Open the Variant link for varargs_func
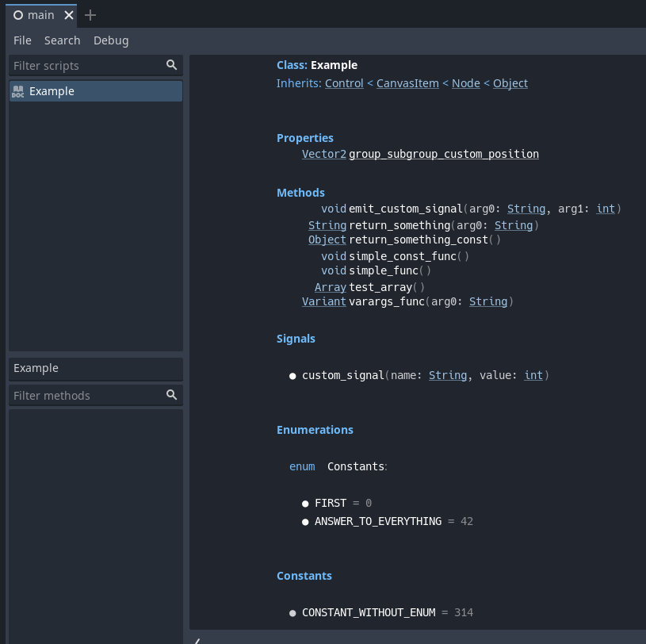 click(x=323, y=301)
